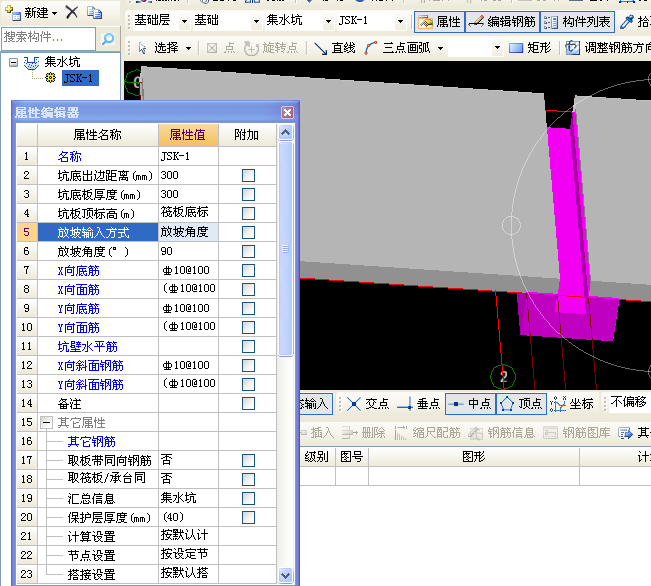
Task: Click axis grid bubble number 2
Action: tap(503, 377)
